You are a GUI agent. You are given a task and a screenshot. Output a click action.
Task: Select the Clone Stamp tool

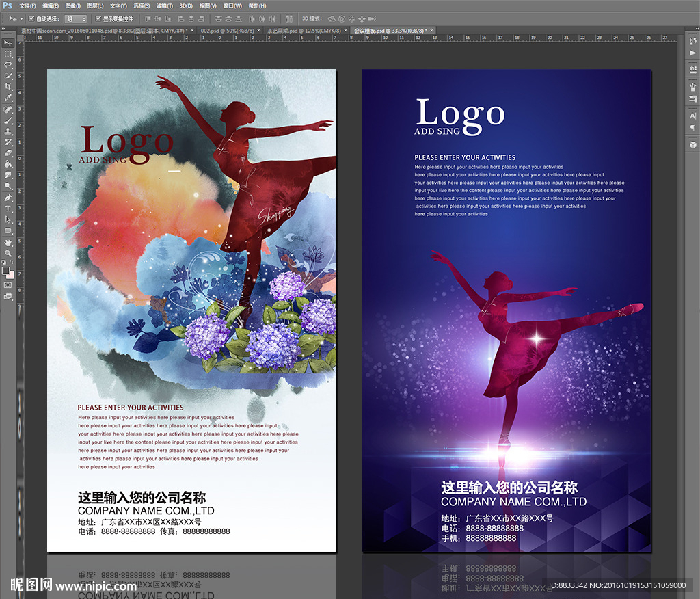click(x=8, y=131)
